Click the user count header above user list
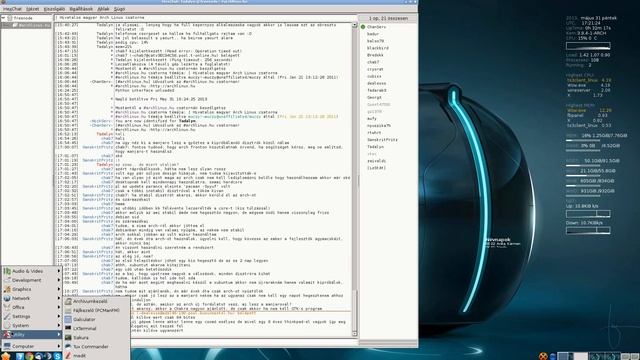 388,18
